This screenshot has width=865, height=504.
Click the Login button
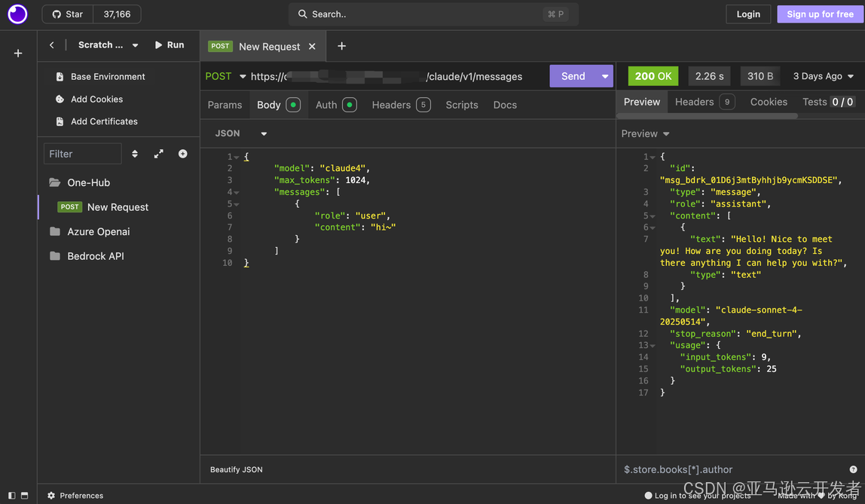[748, 14]
